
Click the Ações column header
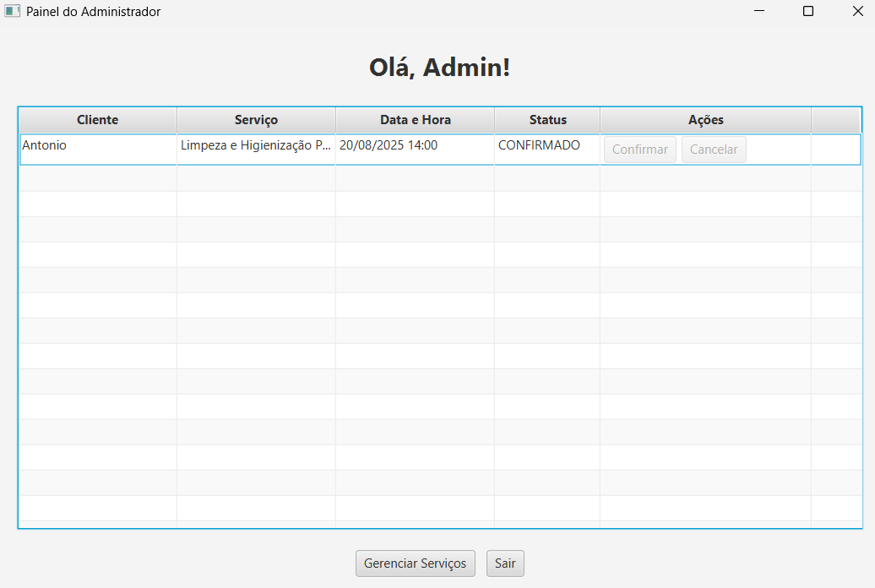(705, 120)
